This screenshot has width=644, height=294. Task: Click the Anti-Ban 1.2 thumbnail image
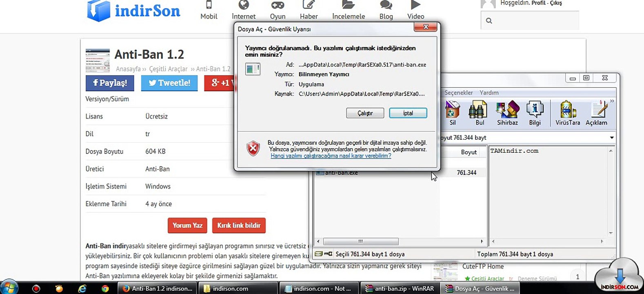(x=98, y=60)
